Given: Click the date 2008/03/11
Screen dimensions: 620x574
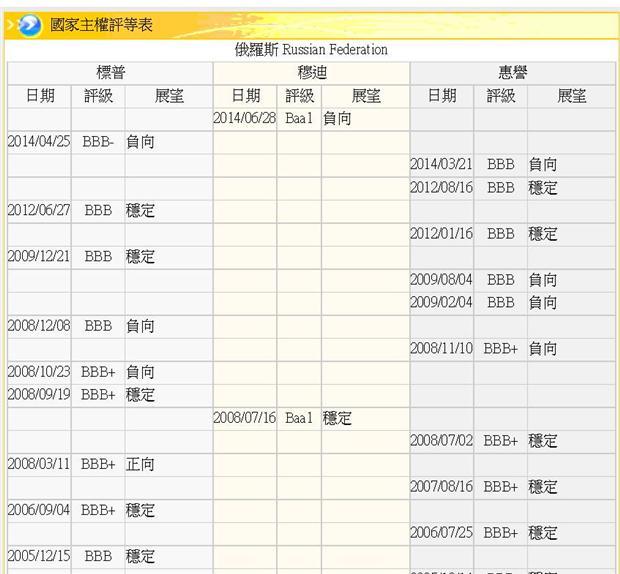Looking at the screenshot, I should 39,464.
